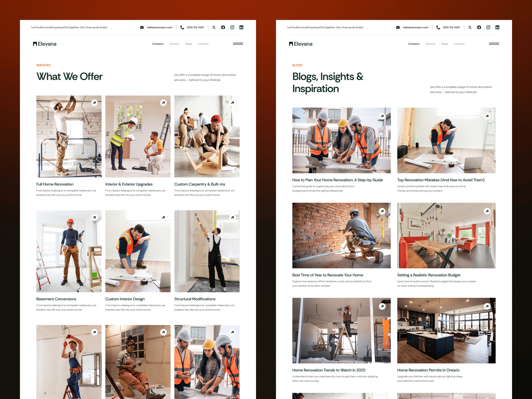
Task: Click arrow icon on Full Home Renovation image
Action: (x=94, y=103)
